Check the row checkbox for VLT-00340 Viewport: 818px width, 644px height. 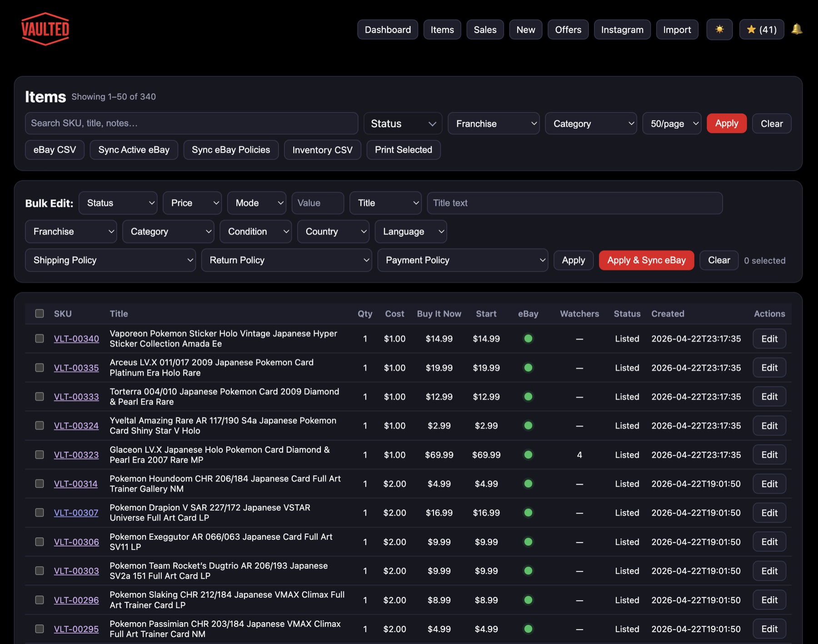(x=40, y=338)
